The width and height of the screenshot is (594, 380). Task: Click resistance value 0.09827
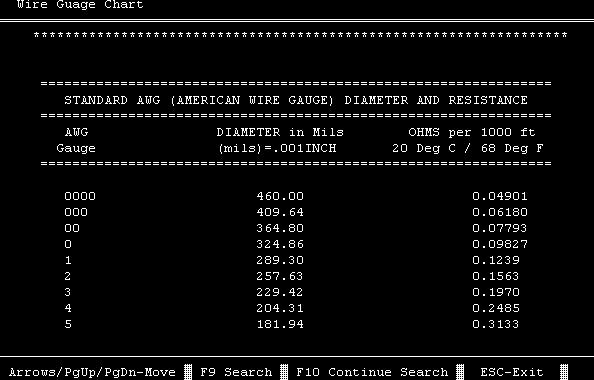click(500, 244)
